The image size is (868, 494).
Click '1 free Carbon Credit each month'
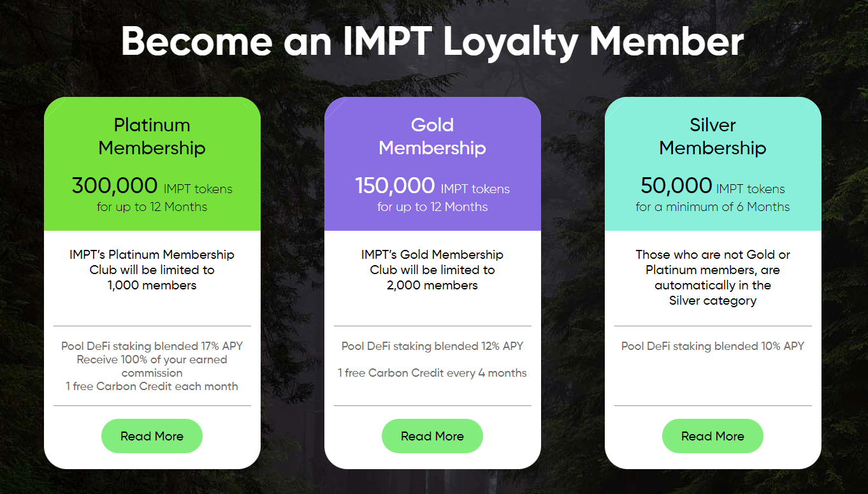[152, 386]
